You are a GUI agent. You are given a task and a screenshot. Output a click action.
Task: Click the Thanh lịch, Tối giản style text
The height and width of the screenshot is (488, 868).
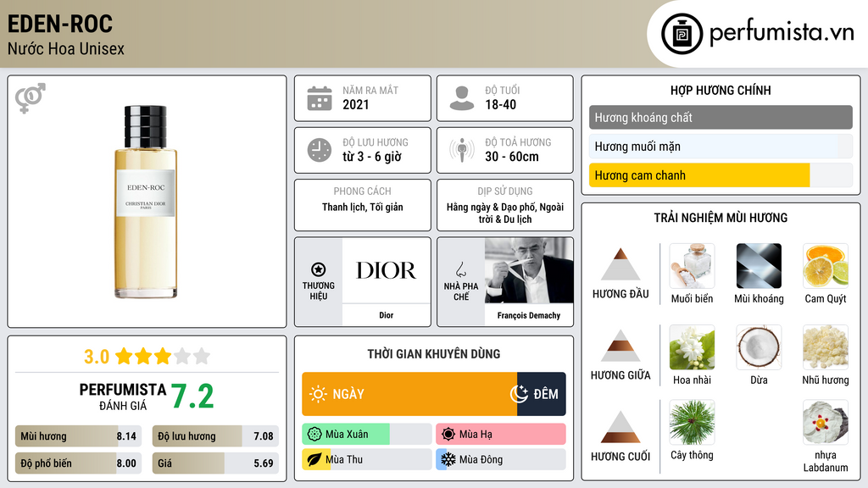click(x=363, y=207)
